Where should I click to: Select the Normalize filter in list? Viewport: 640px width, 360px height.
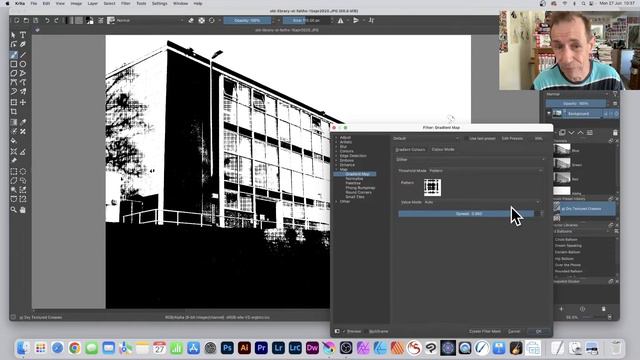pos(354,179)
